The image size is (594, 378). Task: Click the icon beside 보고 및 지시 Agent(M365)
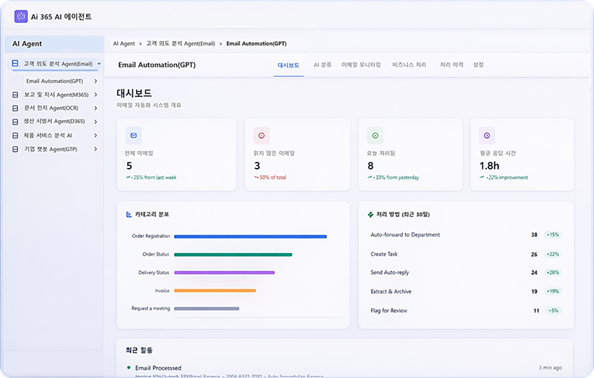click(15, 95)
